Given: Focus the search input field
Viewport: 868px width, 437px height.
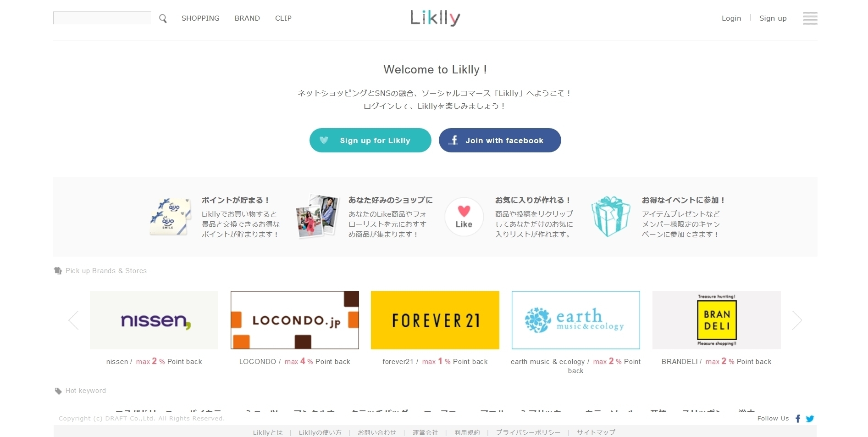Looking at the screenshot, I should 102,18.
